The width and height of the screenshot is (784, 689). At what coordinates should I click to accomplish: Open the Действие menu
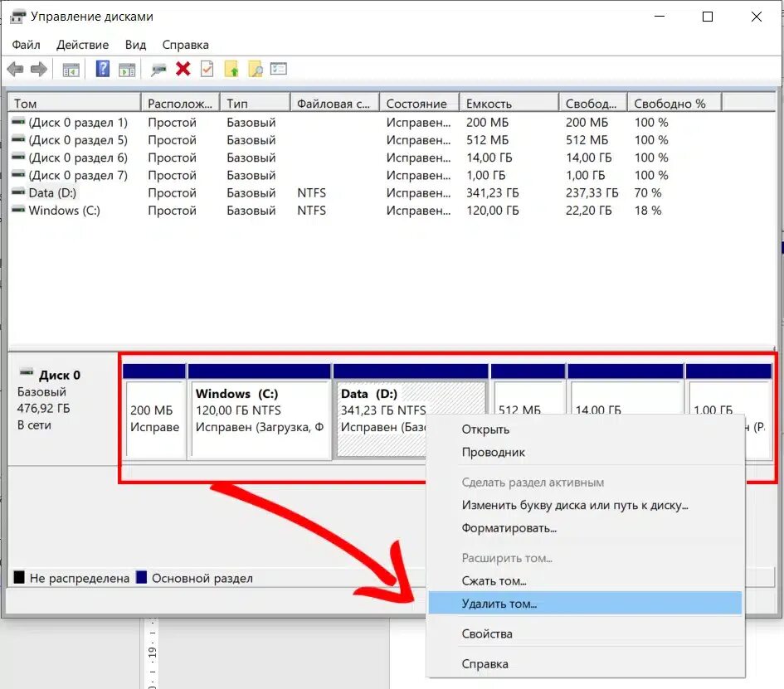click(x=82, y=45)
